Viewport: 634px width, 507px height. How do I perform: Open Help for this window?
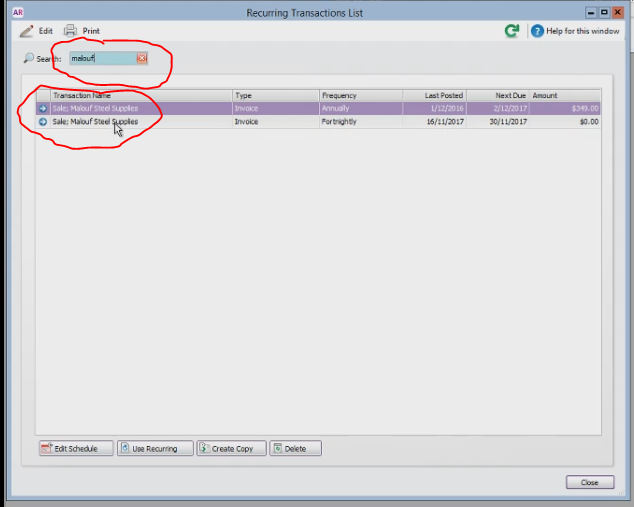575,31
